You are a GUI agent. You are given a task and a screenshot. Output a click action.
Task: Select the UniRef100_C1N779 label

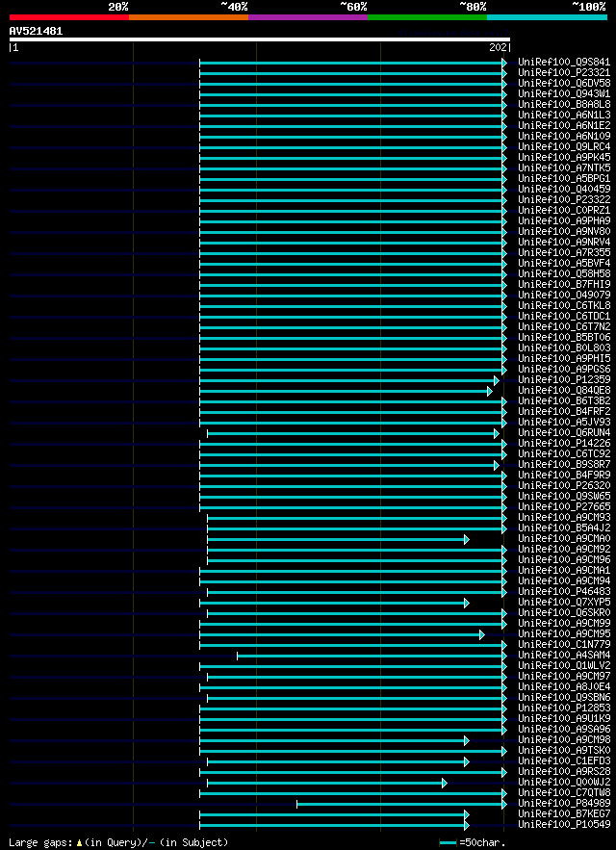tap(564, 644)
